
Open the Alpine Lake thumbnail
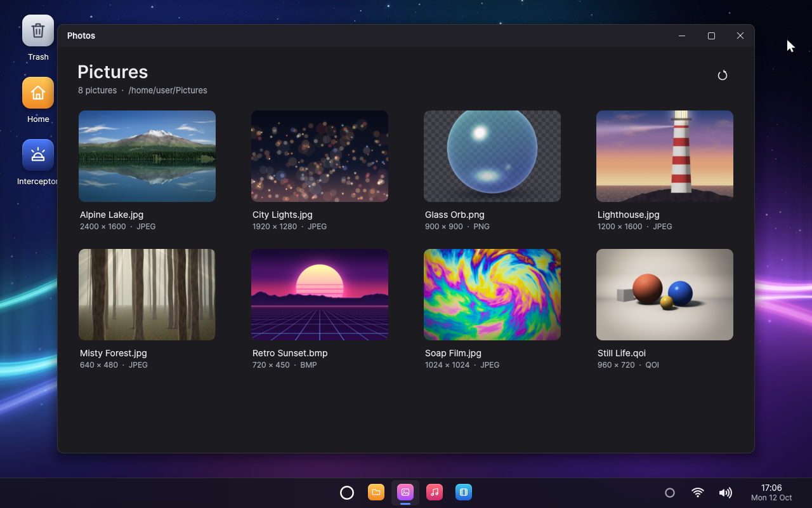(x=147, y=156)
